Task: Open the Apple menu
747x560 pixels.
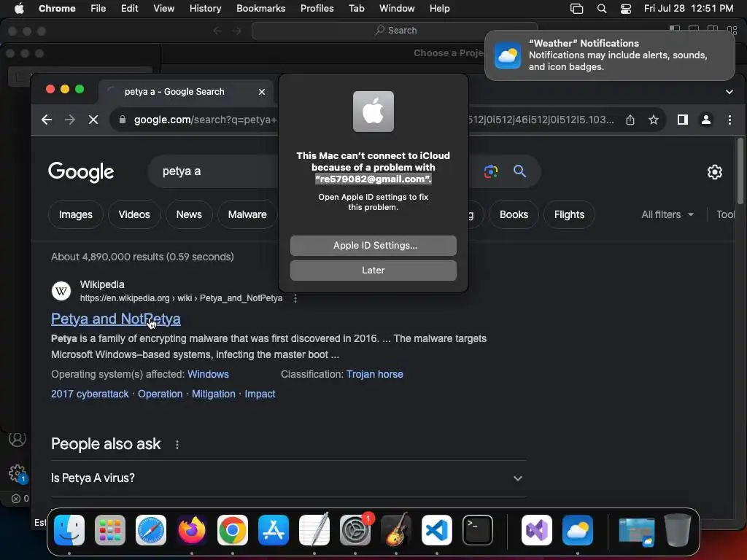Action: [19, 8]
